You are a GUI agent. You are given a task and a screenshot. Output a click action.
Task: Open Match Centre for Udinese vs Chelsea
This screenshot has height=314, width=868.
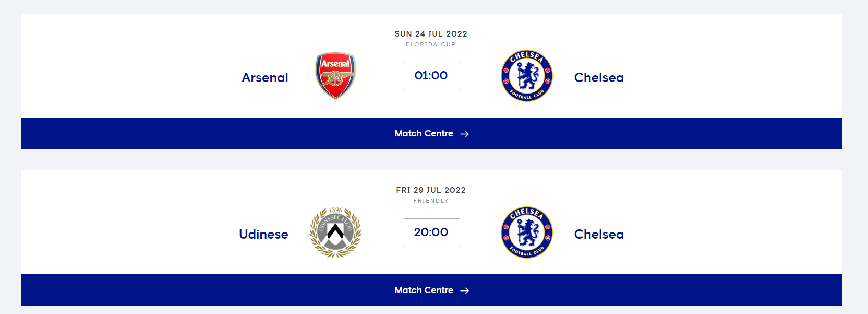424,290
